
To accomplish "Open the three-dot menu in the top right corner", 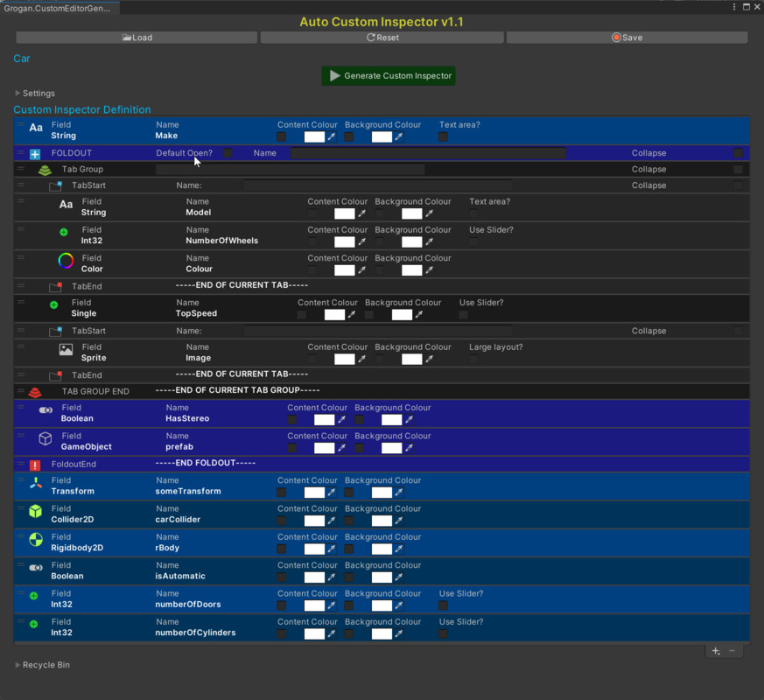I will 732,6.
